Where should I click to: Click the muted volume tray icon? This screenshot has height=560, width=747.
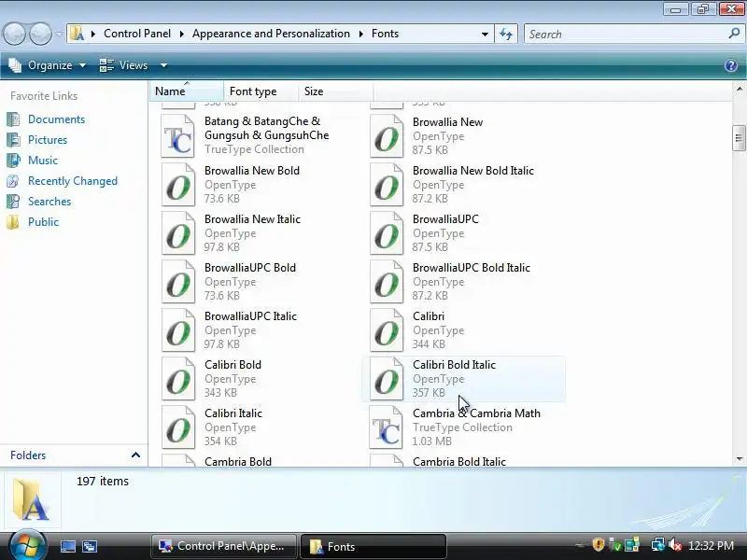675,545
